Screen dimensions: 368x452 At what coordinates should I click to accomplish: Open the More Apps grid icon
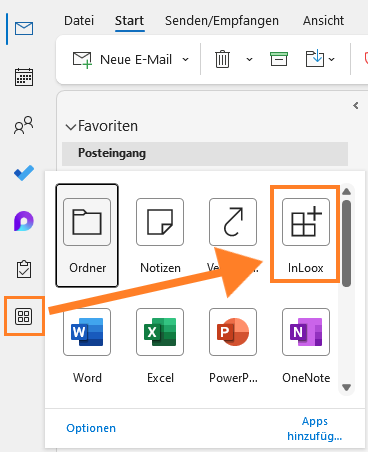click(24, 316)
